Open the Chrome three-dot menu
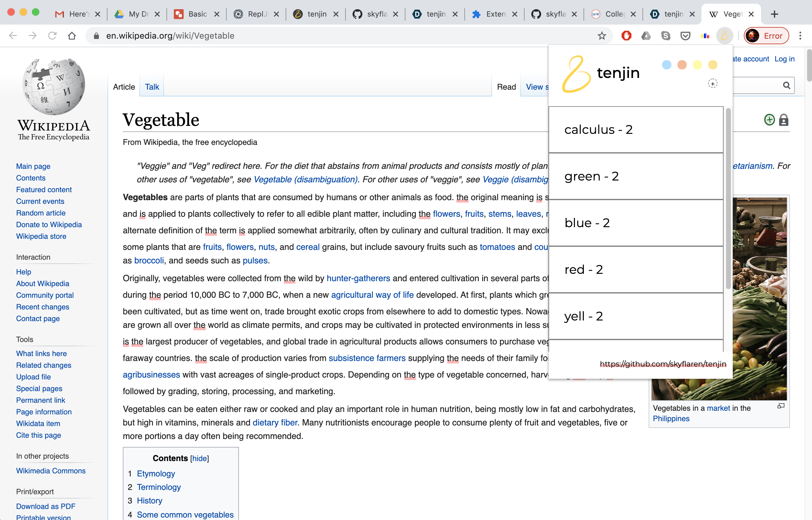This screenshot has width=812, height=520. (800, 36)
